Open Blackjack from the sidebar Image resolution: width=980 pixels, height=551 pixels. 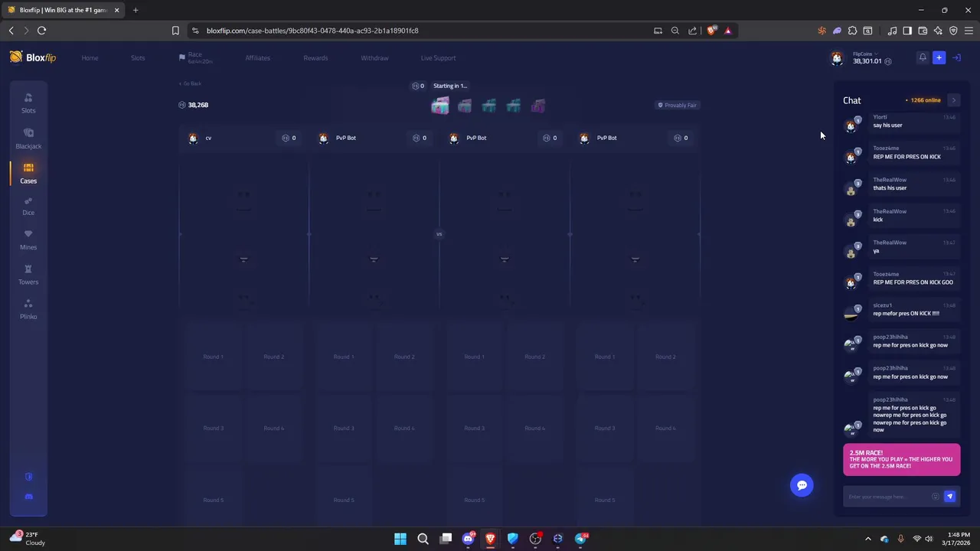(28, 139)
